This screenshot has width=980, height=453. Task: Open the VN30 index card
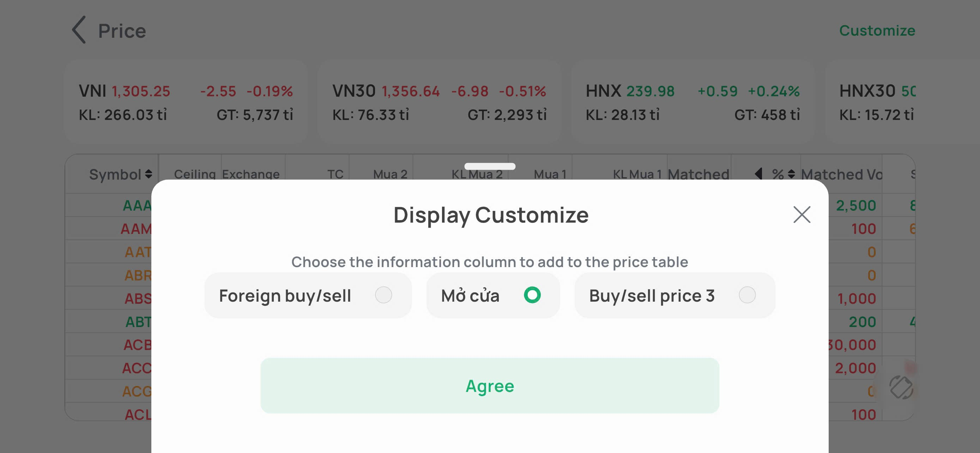[439, 102]
